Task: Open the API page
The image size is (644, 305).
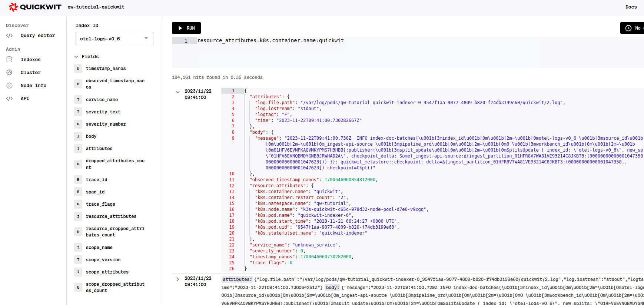Action: (25, 99)
